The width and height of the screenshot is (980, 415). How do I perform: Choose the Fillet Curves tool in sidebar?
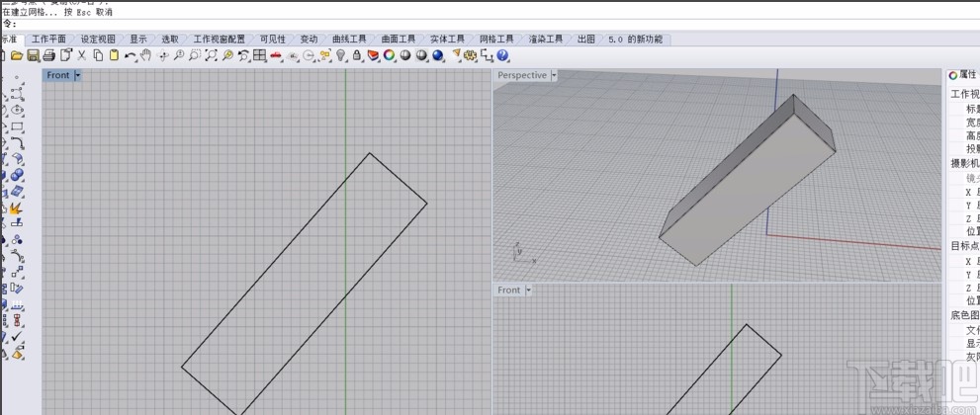[x=18, y=143]
